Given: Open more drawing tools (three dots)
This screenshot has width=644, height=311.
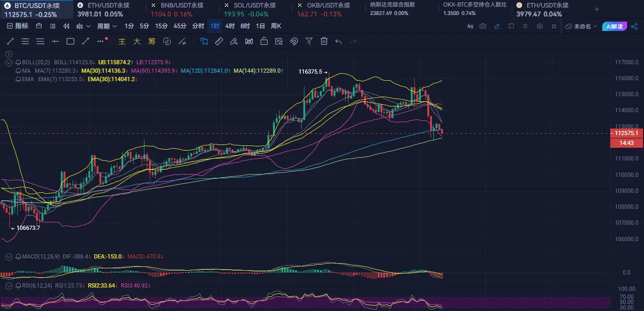Looking at the screenshot, I should 100,41.
